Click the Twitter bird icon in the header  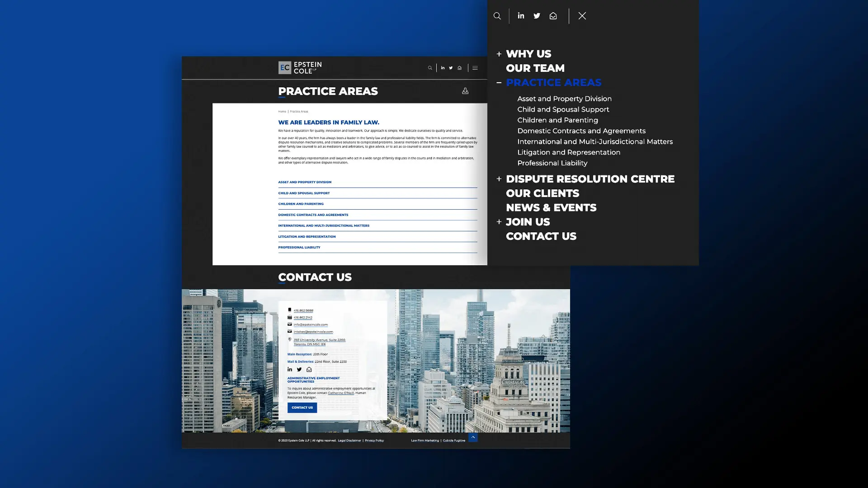pyautogui.click(x=451, y=68)
